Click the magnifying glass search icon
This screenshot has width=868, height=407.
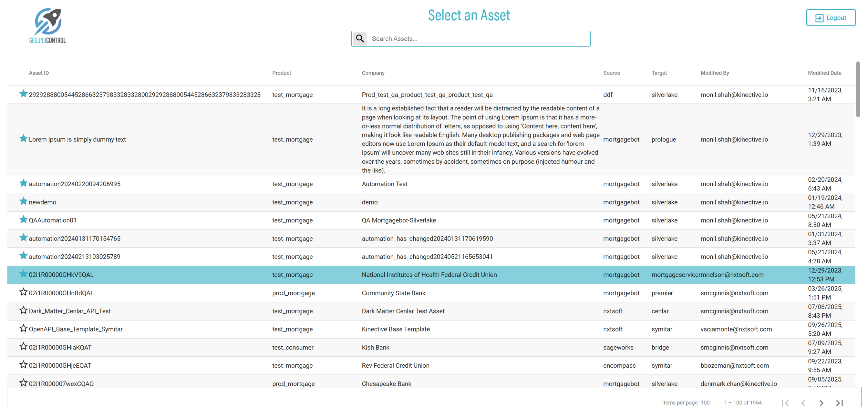tap(360, 39)
